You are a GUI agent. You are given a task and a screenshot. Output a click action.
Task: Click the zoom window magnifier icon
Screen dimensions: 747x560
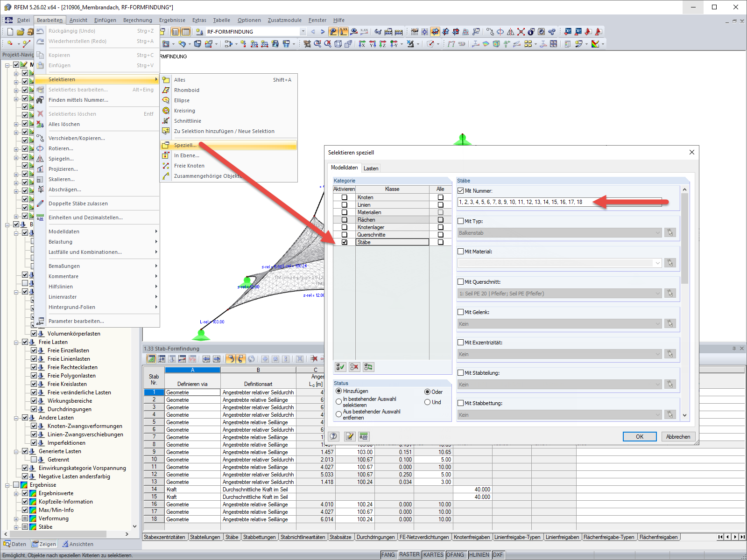pos(317,44)
